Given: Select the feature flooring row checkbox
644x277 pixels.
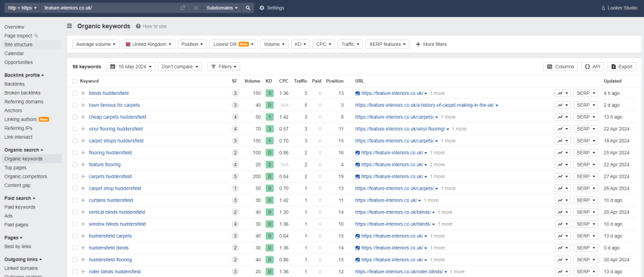Looking at the screenshot, I should (75, 165).
